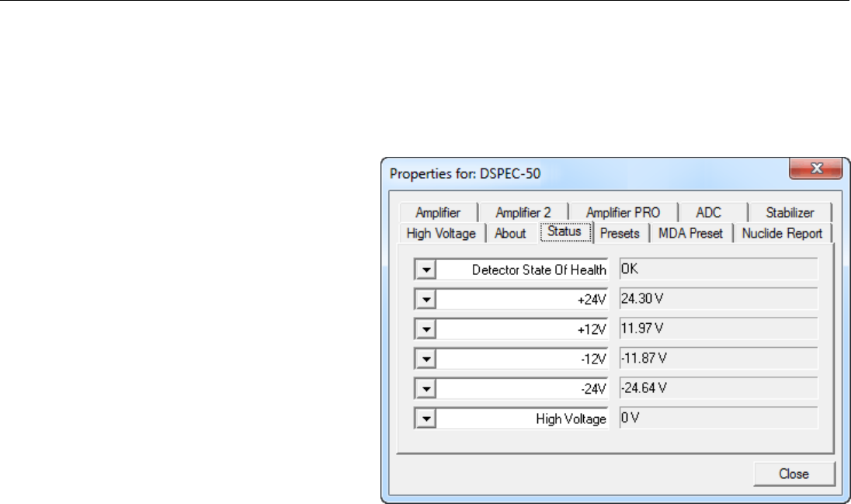Open the MDA Preset tab
The width and height of the screenshot is (851, 504).
point(690,234)
